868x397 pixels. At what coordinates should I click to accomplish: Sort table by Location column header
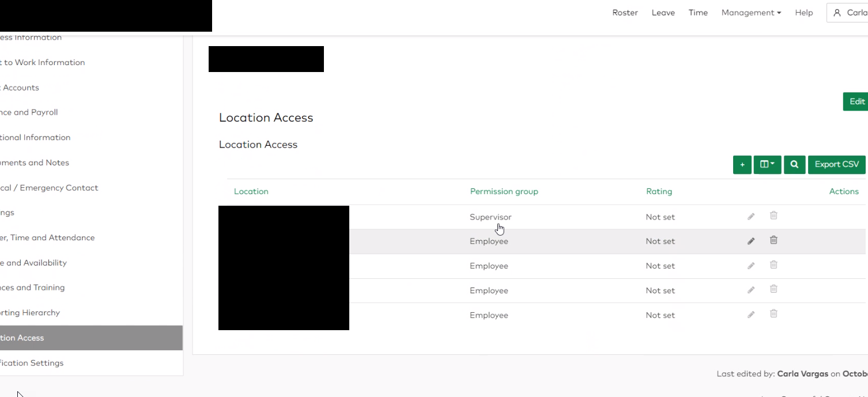[x=251, y=191]
